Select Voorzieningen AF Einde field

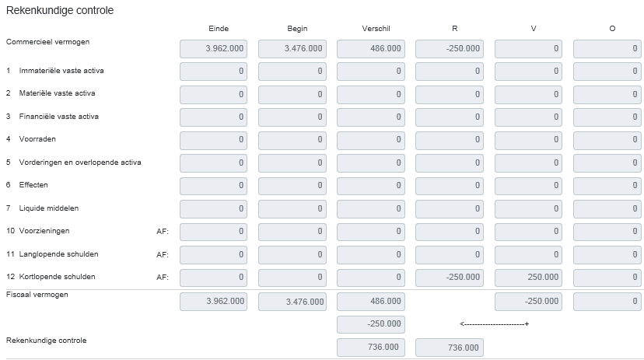click(x=214, y=232)
